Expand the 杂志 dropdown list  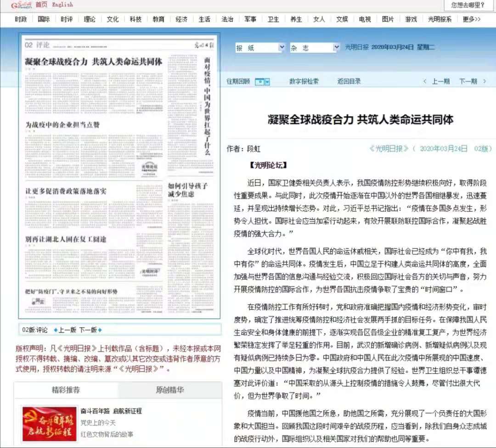[336, 47]
